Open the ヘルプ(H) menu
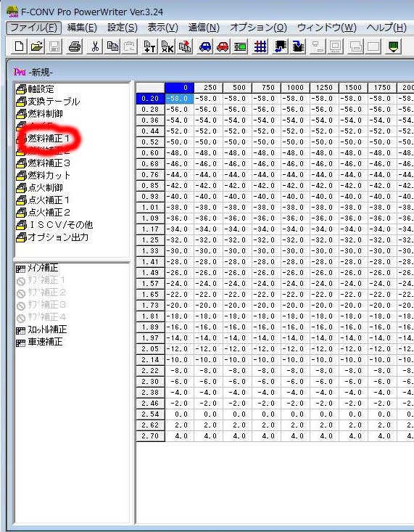 [x=386, y=28]
